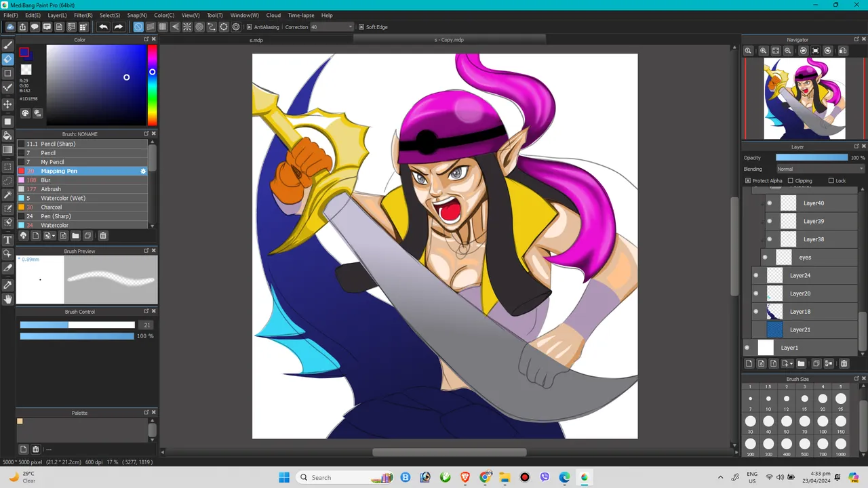The image size is (868, 488).
Task: Select the Brush tool in the left toolbar
Action: 8,45
